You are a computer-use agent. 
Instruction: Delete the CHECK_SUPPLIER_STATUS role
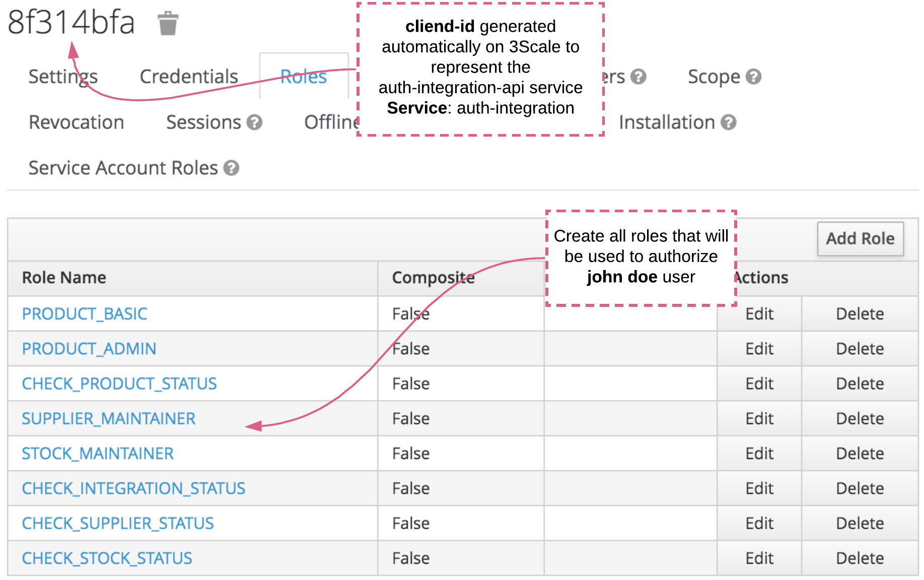860,524
